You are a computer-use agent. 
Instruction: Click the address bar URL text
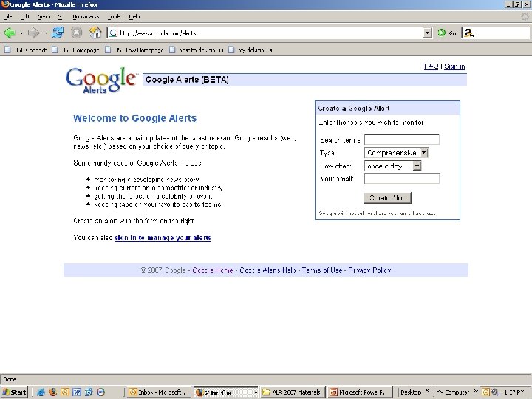tap(158, 33)
